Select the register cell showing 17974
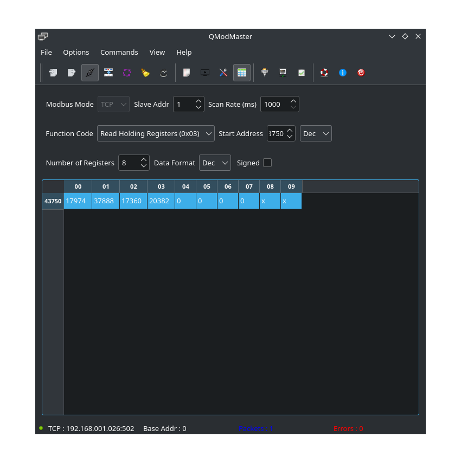Image resolution: width=461 pixels, height=476 pixels. 77,201
